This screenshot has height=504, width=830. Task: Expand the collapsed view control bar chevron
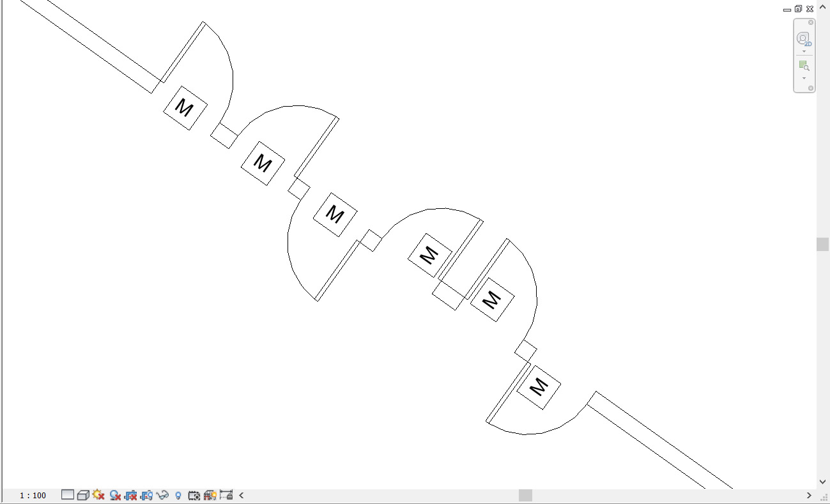[241, 495]
